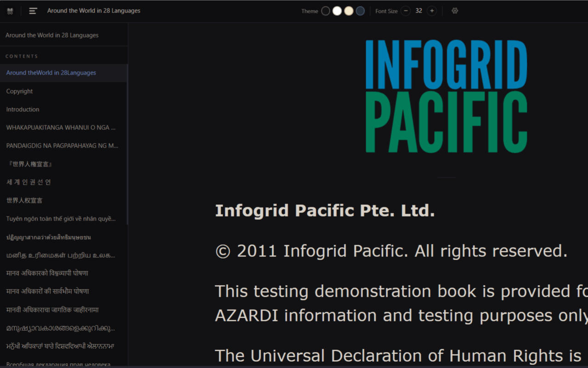The height and width of the screenshot is (368, 588).
Task: Click the font size increase icon
Action: click(x=432, y=11)
